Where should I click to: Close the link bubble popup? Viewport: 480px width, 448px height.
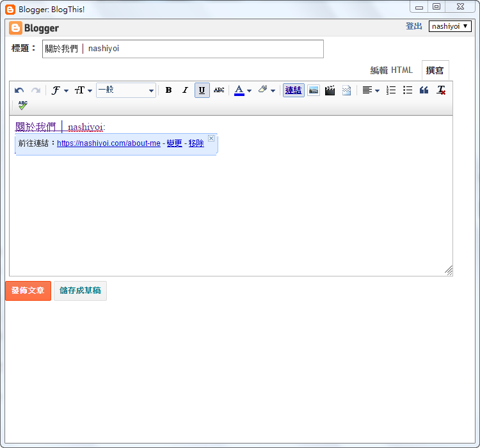(211, 138)
